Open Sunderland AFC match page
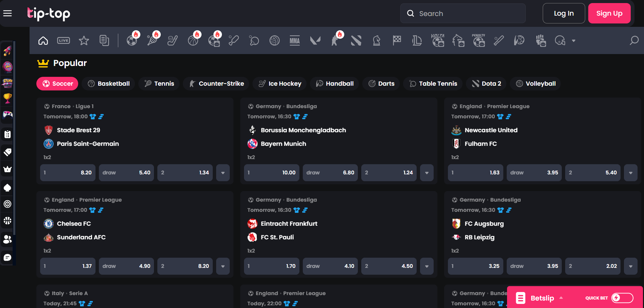This screenshot has width=644, height=308. click(x=81, y=237)
